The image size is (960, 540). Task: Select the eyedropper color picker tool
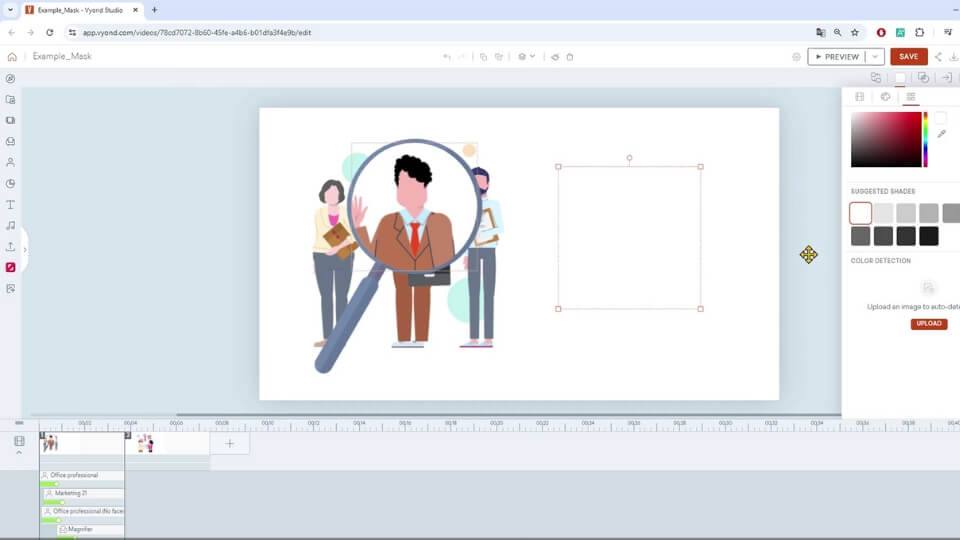click(941, 133)
